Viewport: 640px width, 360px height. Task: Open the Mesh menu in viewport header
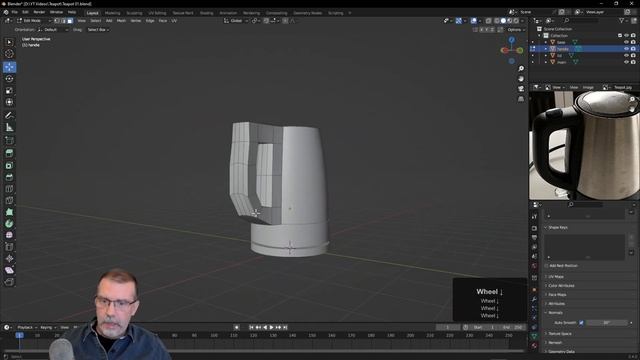pyautogui.click(x=121, y=20)
